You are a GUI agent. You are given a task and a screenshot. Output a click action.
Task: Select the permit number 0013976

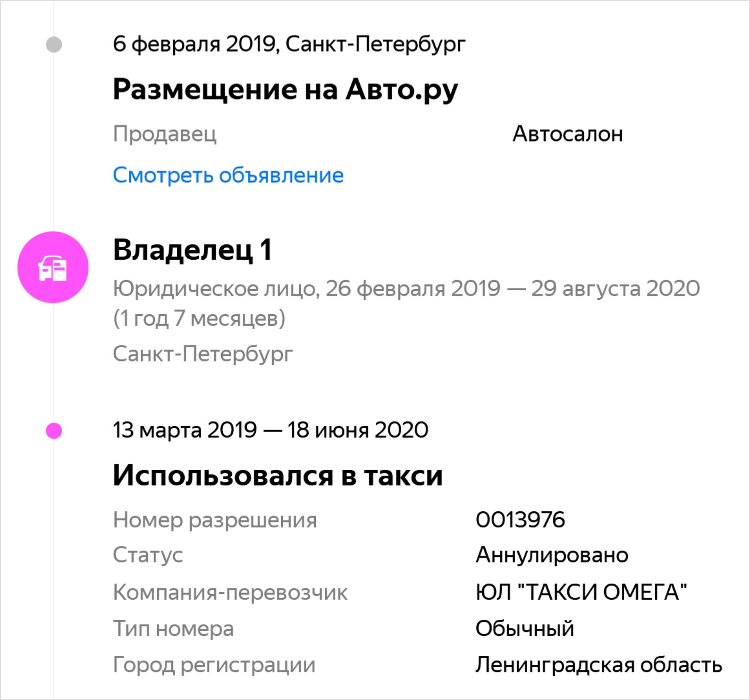click(x=520, y=520)
